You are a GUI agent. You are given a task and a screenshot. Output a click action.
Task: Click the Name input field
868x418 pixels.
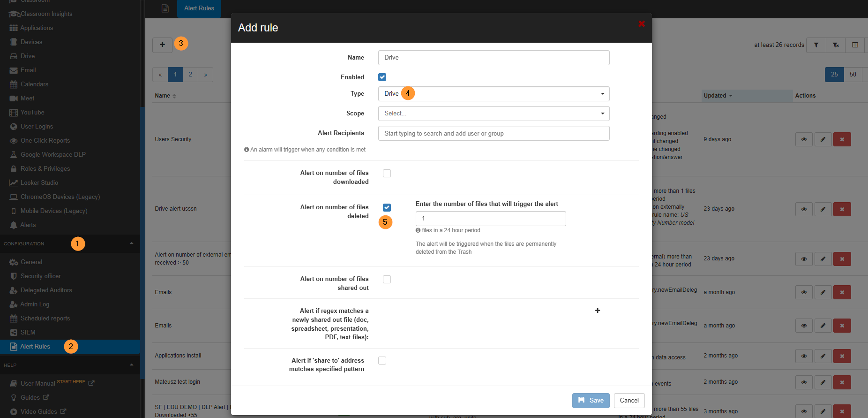point(494,58)
